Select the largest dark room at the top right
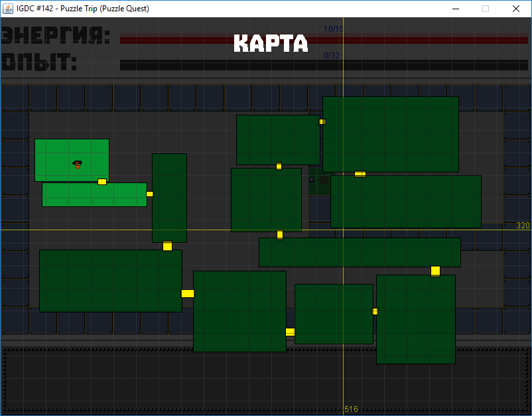The width and height of the screenshot is (532, 416). click(x=391, y=135)
